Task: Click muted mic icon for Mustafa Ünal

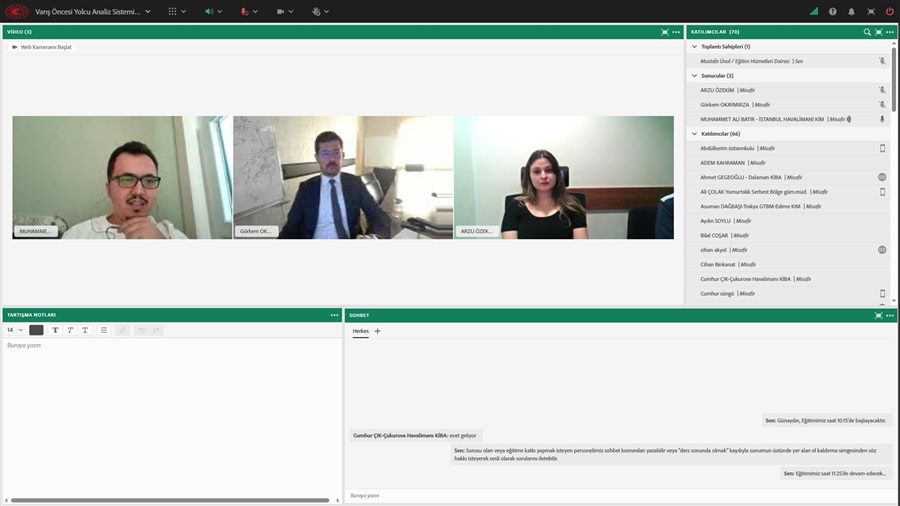Action: [x=882, y=61]
